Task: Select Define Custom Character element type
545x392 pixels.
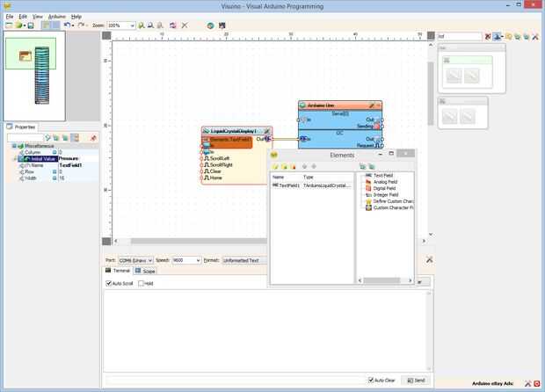Action: tap(389, 201)
